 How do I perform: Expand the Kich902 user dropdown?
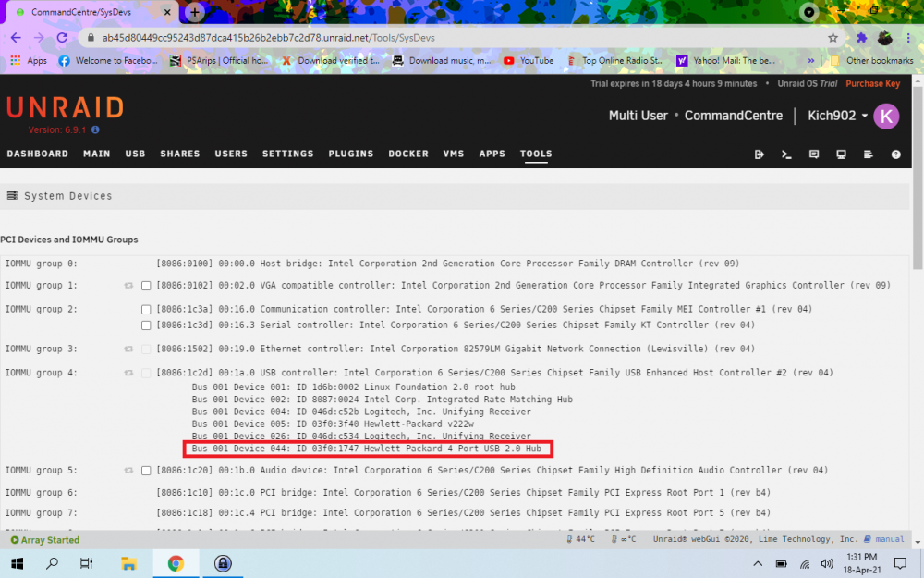click(837, 116)
